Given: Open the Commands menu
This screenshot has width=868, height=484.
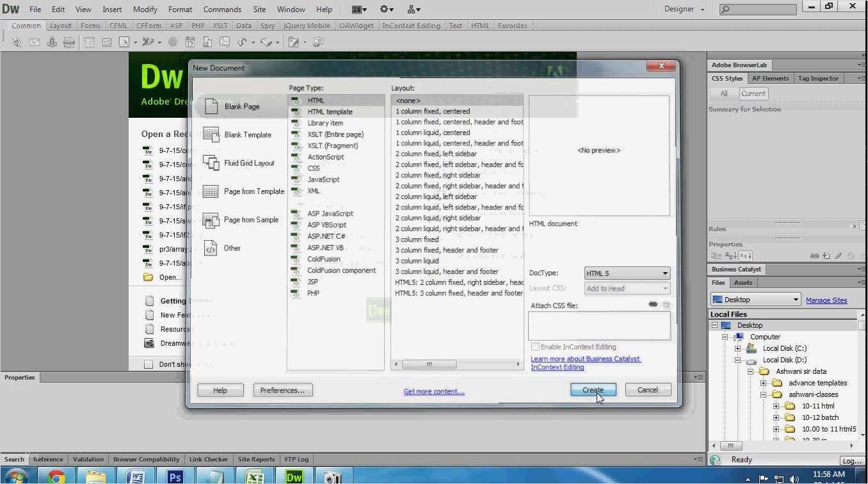Looking at the screenshot, I should click(x=222, y=10).
